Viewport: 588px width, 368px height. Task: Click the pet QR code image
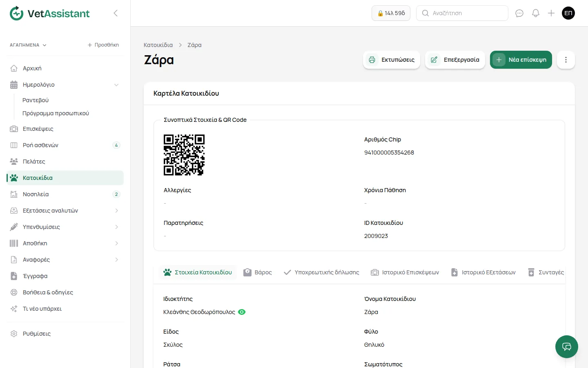(x=184, y=155)
